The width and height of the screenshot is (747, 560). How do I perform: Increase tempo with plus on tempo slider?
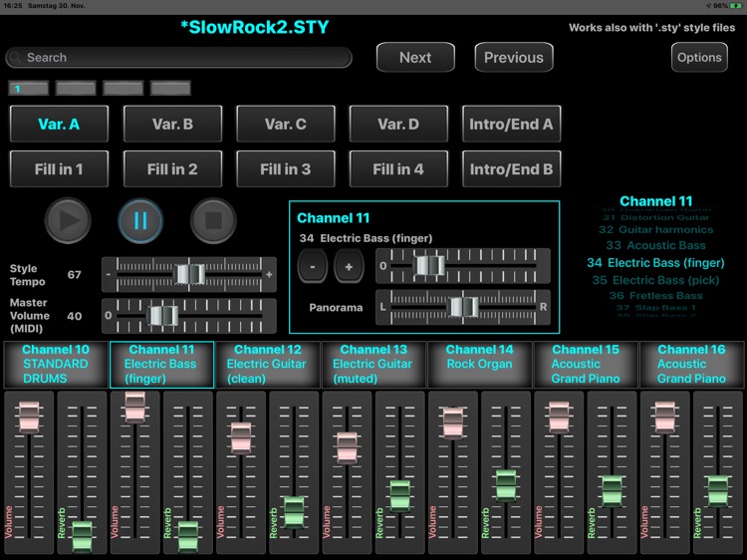[270, 274]
